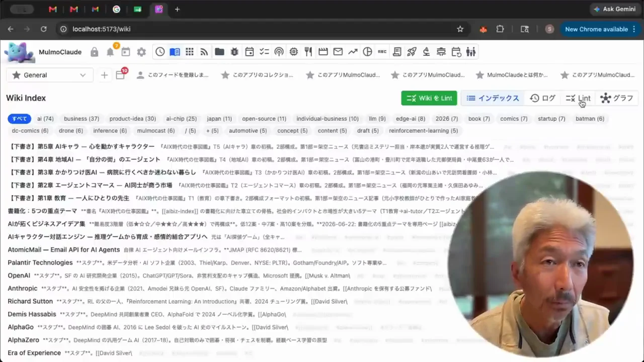
Task: Open the Demis Hassabis wiki entry
Action: 32,314
